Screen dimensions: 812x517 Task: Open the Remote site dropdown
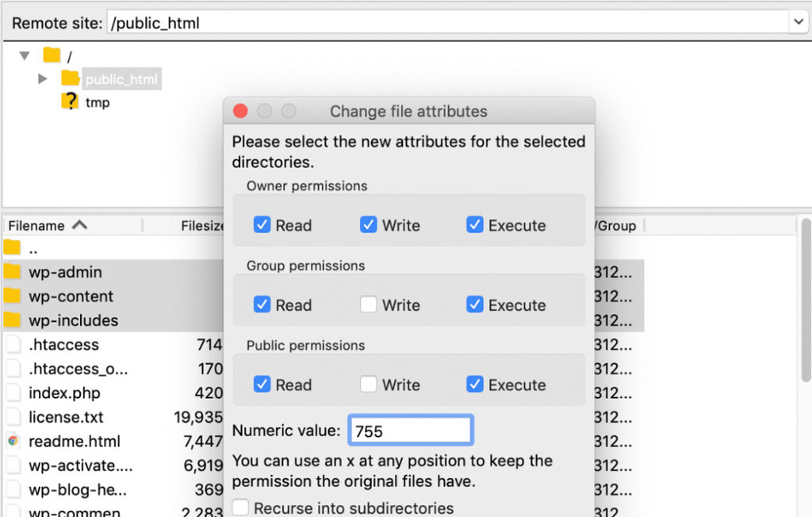(x=799, y=22)
